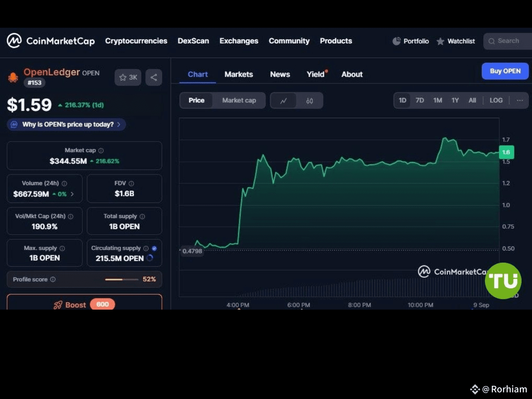
Task: Click the 190.9% Vol/Mkt Cap value
Action: [x=44, y=226]
